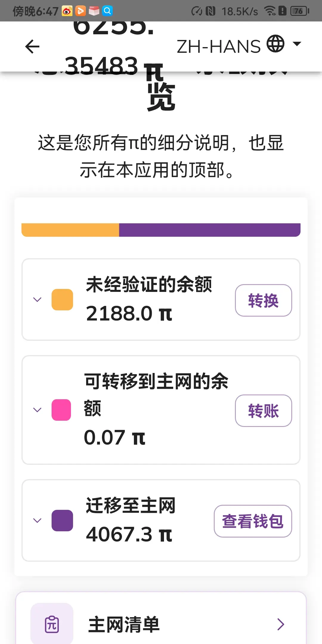Expand the 迁移至主网 chevron
The height and width of the screenshot is (644, 322).
pyautogui.click(x=37, y=520)
